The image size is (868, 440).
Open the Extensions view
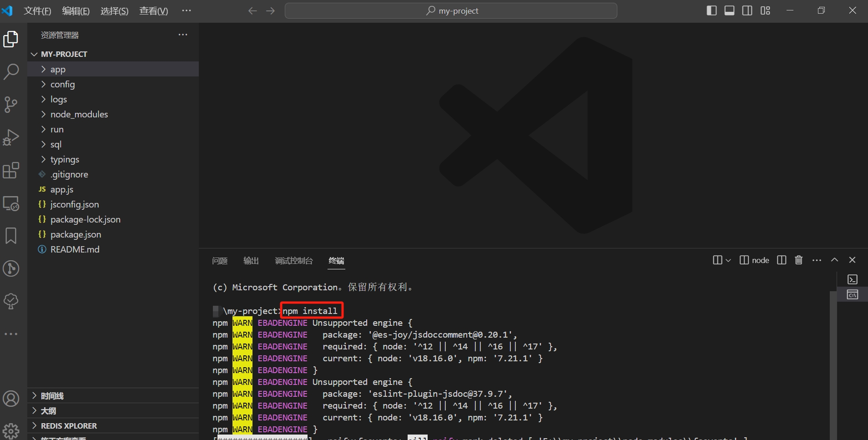[x=11, y=171]
